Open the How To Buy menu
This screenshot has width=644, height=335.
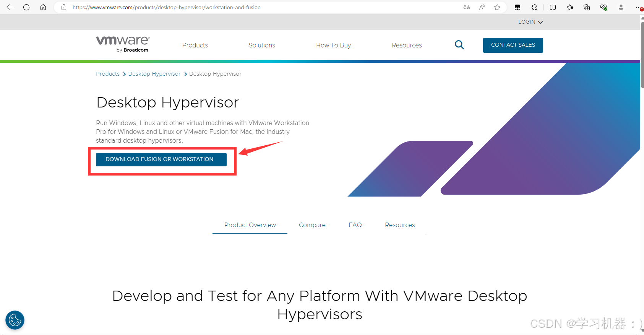333,45
